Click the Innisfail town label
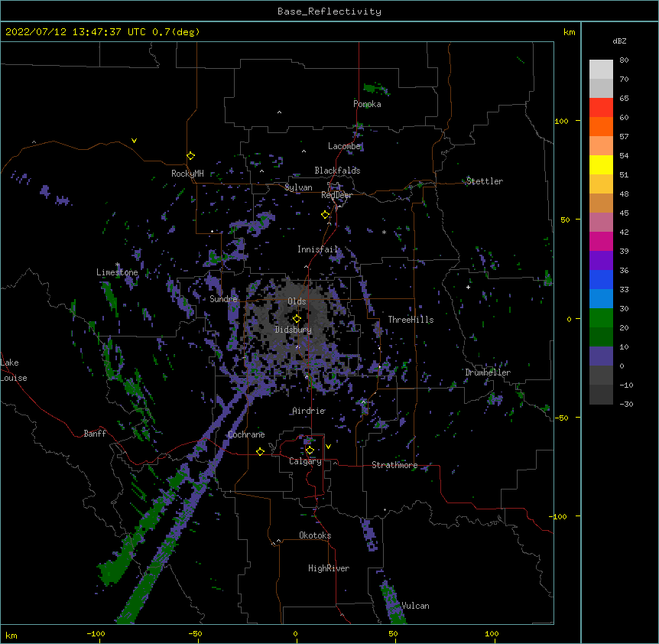 [x=317, y=249]
